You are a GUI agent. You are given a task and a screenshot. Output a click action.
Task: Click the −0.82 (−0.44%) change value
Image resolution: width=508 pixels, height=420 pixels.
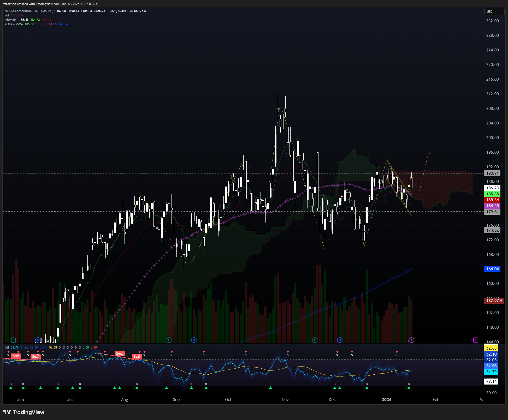[117, 11]
